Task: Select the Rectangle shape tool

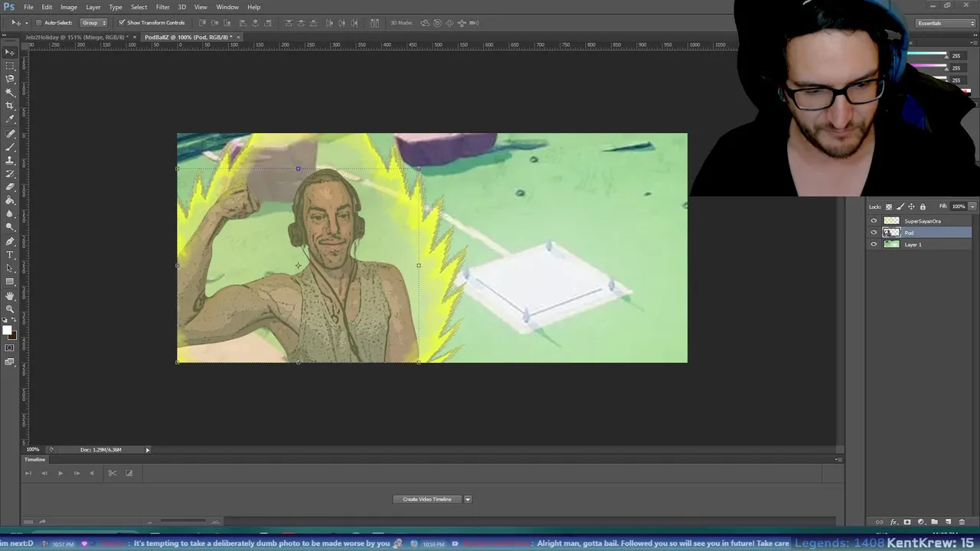Action: 10,281
